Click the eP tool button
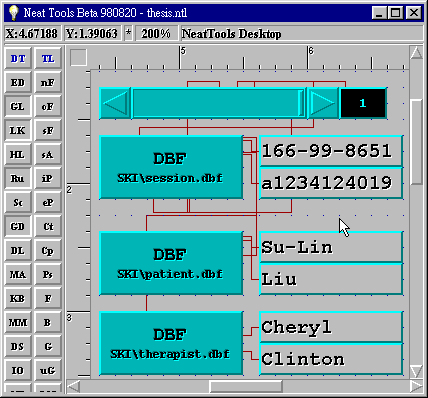Image resolution: width=428 pixels, height=398 pixels. click(48, 202)
